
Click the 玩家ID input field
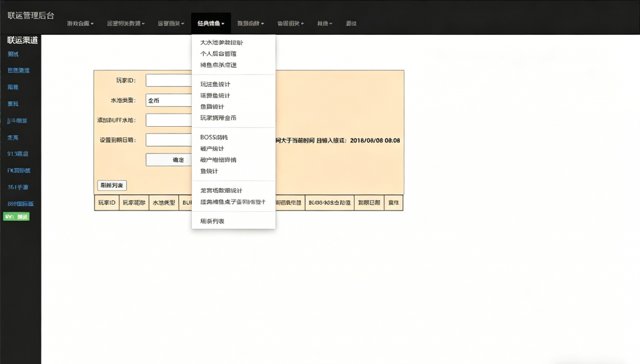pos(169,80)
